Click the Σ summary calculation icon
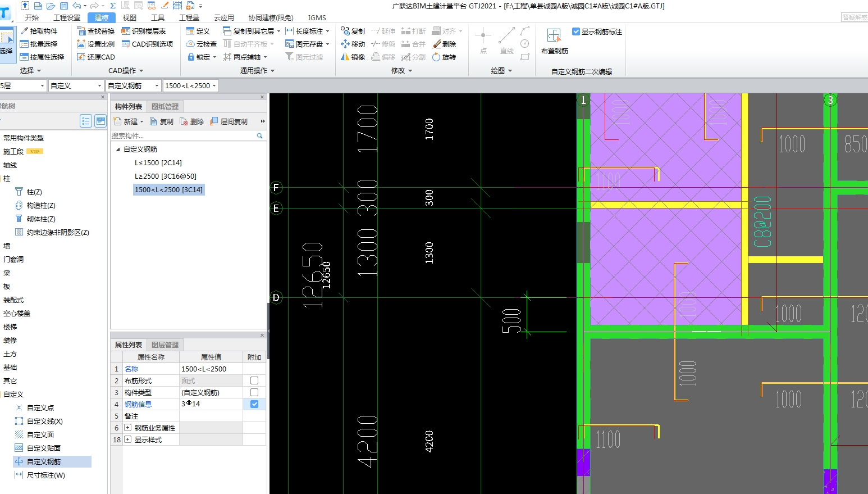This screenshot has width=868, height=494. tap(112, 6)
